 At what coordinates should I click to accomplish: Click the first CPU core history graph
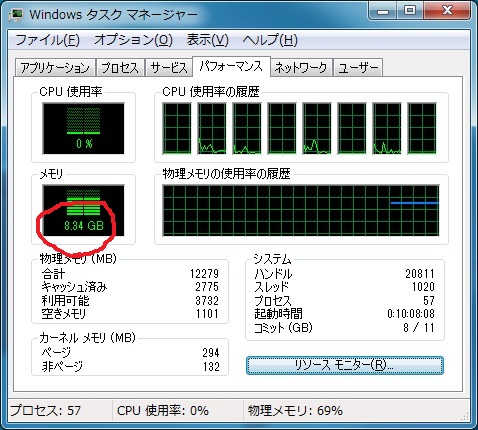(x=177, y=128)
